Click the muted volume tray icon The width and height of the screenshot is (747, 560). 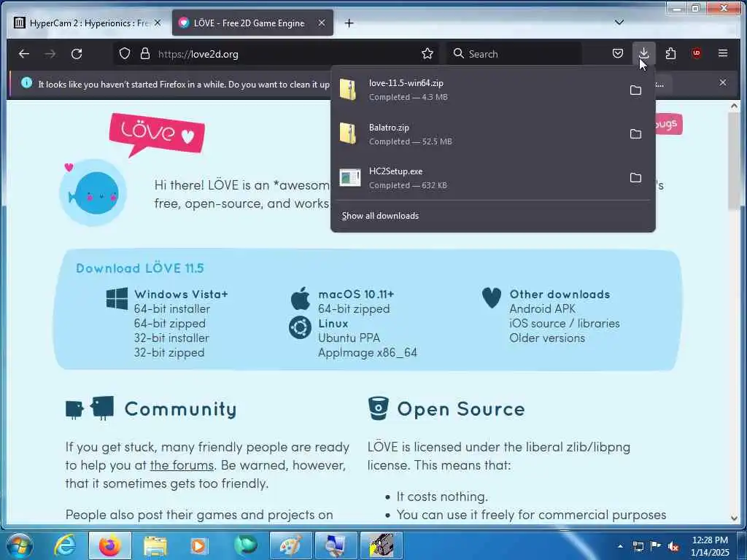point(673,547)
